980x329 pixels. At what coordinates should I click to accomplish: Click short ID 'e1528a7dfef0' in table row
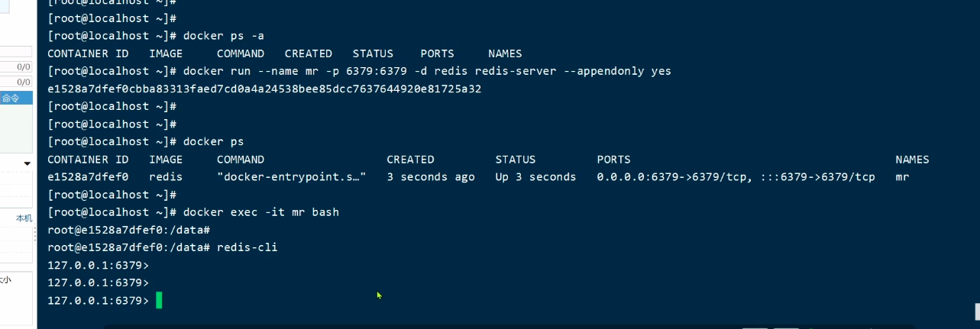(88, 177)
